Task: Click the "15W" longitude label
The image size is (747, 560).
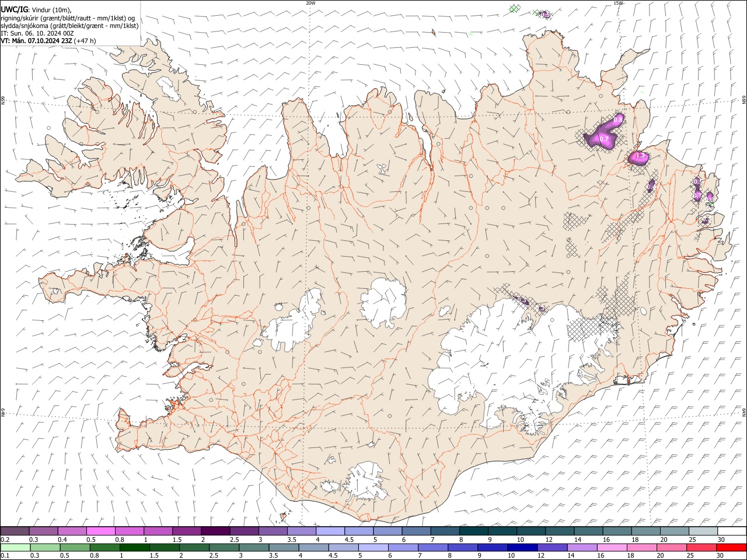Action: pyautogui.click(x=618, y=3)
